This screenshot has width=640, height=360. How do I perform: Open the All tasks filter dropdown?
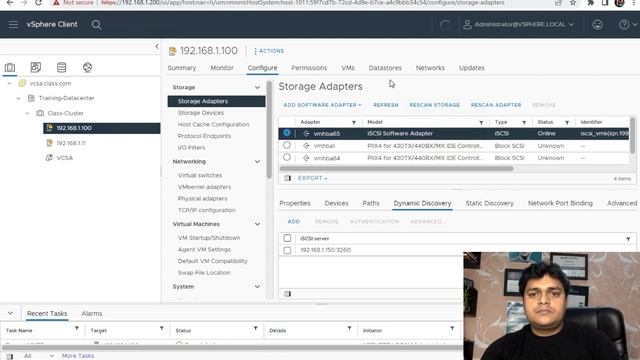pos(39,356)
